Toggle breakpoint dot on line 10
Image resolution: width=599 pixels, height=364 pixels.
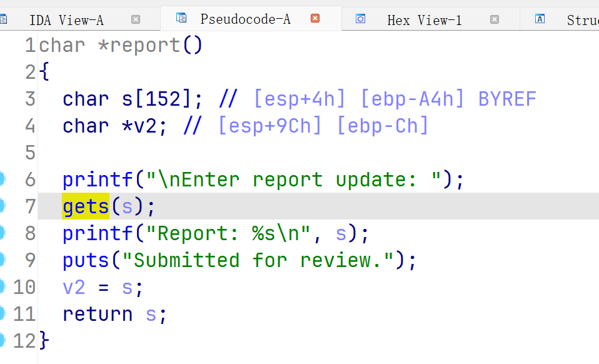[3, 286]
